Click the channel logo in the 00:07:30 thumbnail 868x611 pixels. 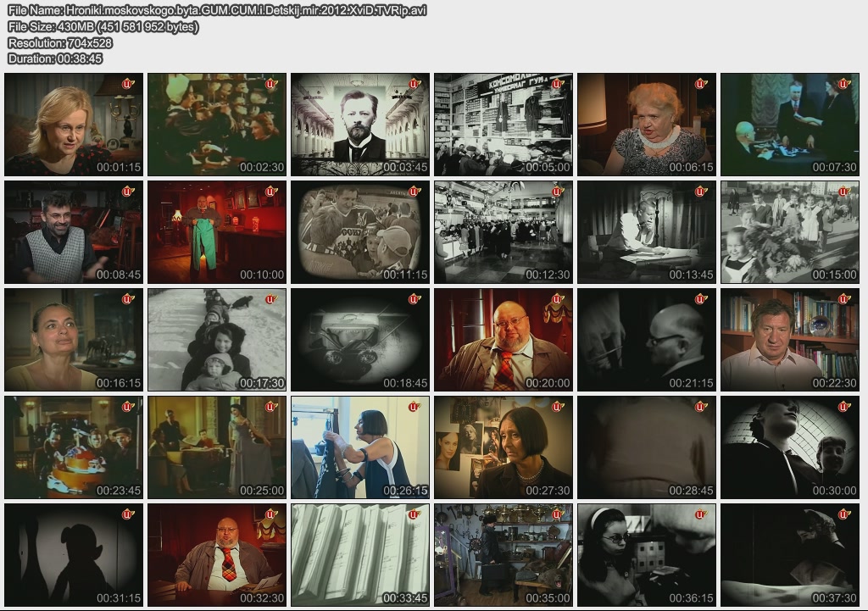[843, 84]
